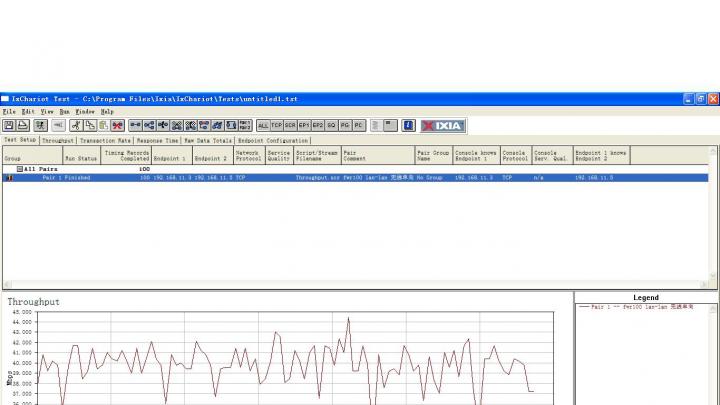720x405 pixels.
Task: Toggle the PG pair group button
Action: pos(345,125)
